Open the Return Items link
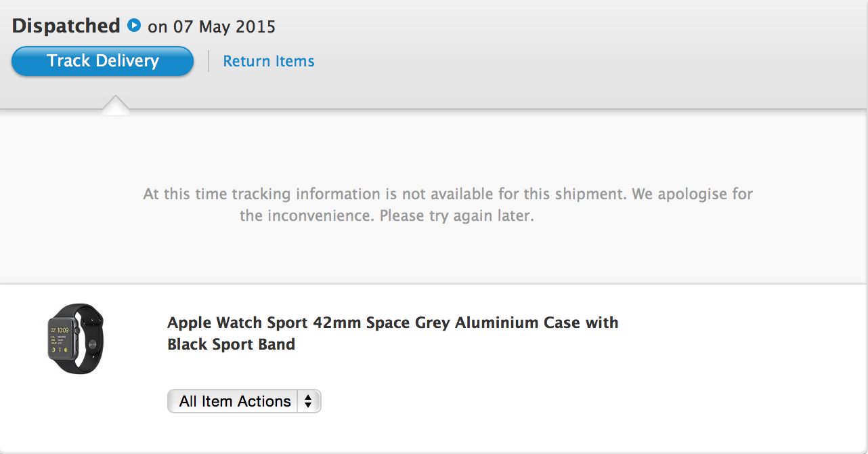This screenshot has width=868, height=454. (268, 61)
